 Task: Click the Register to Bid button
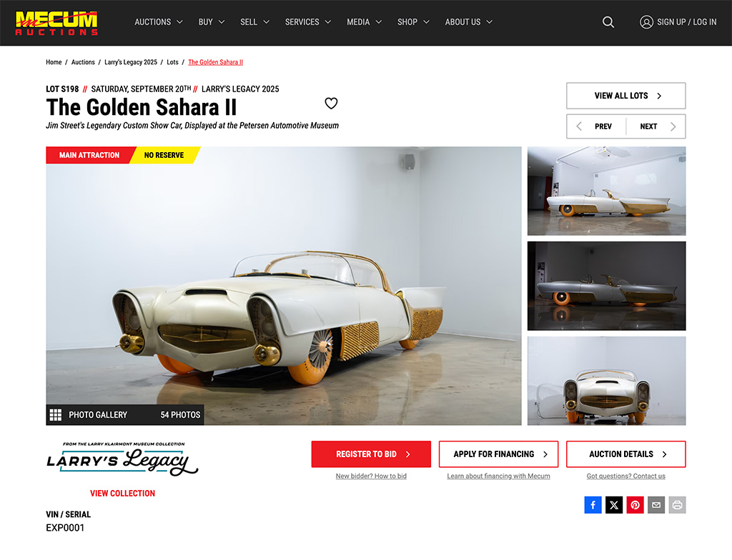click(x=371, y=454)
